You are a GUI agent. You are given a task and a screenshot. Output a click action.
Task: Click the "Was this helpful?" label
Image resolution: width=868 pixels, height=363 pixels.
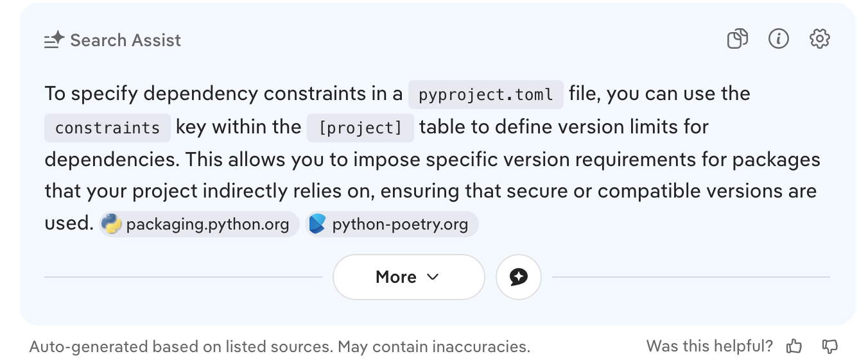709,347
